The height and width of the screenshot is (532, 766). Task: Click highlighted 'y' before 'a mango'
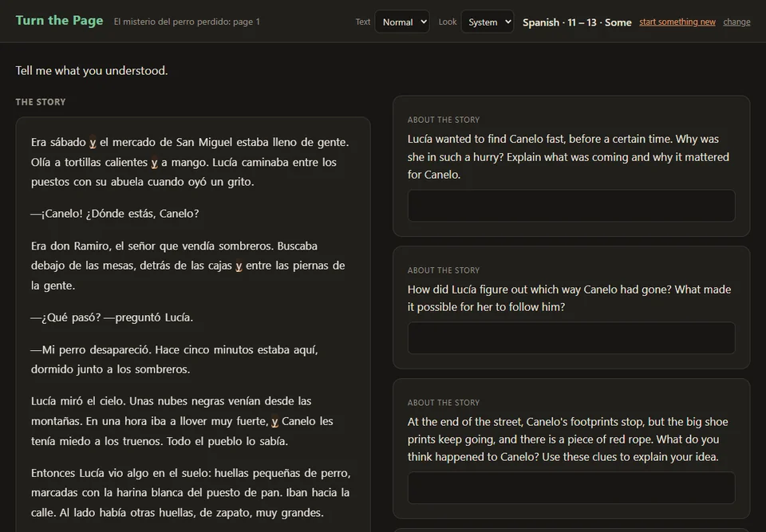154,162
